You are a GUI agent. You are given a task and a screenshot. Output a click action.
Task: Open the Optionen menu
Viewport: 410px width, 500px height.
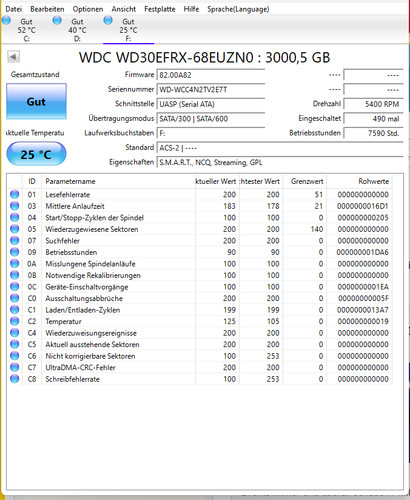(88, 9)
